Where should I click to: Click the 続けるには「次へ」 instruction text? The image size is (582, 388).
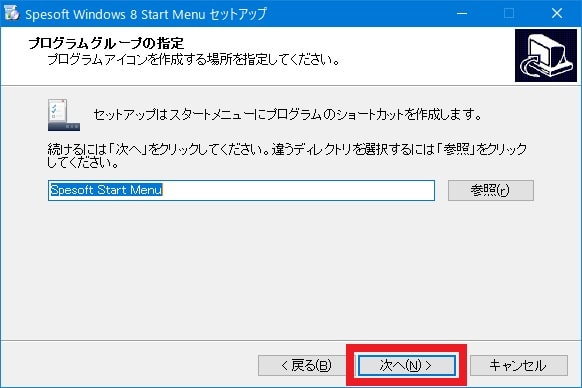pos(287,156)
